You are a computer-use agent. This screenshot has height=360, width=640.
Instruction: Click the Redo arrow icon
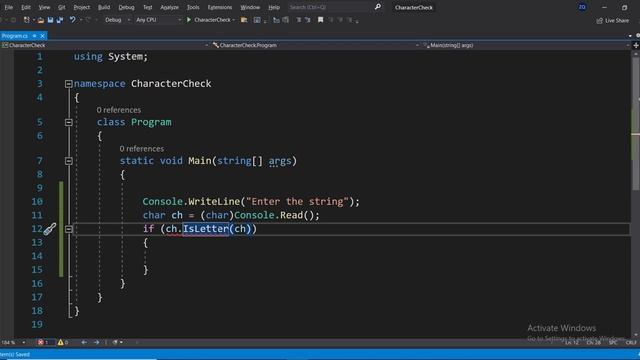click(88, 20)
